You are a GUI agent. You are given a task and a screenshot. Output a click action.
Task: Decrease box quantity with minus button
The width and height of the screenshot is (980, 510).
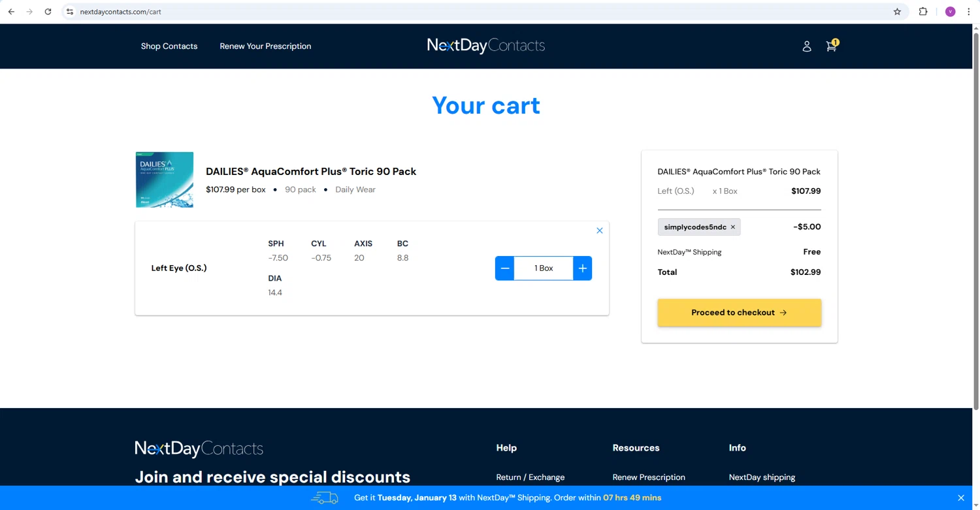pyautogui.click(x=505, y=268)
